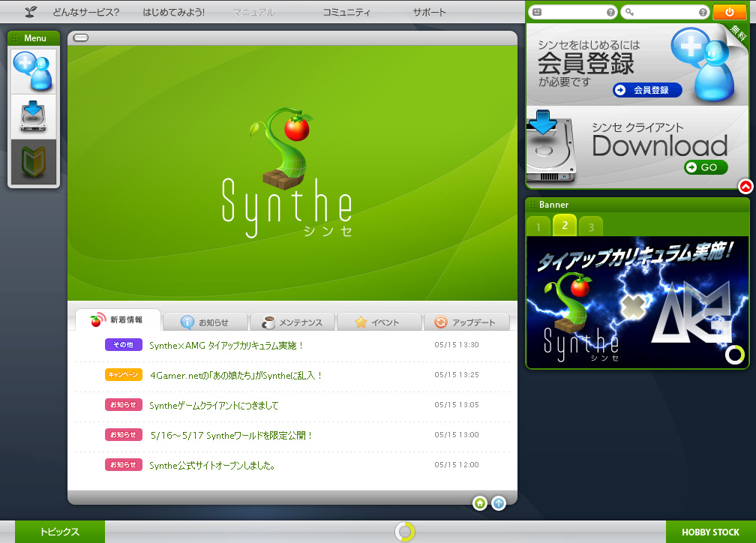Screen dimensions: 756x543
Task: Click the member registration icon in Menu sidebar
Action: click(x=34, y=71)
